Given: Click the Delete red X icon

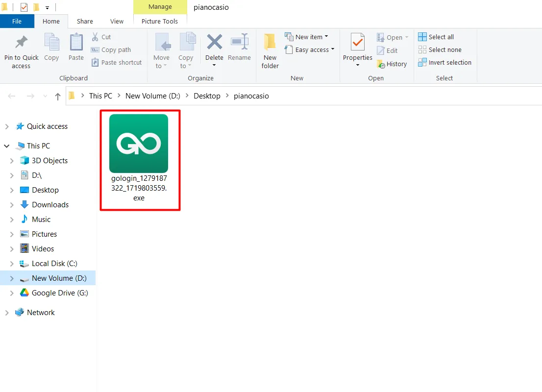Looking at the screenshot, I should pos(214,43).
